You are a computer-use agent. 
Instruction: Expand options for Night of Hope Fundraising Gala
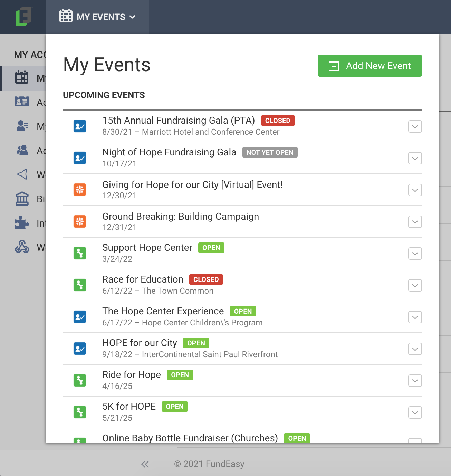[x=415, y=158]
